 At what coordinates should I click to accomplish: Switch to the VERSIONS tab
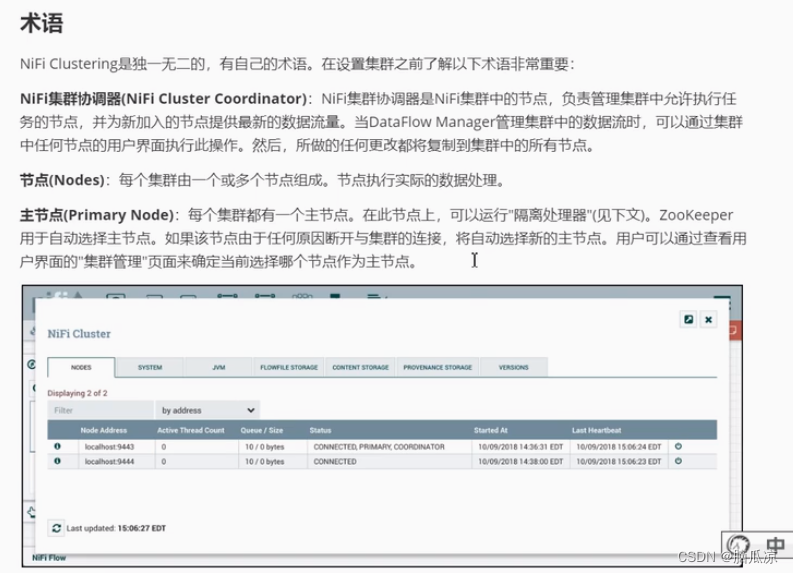pyautogui.click(x=513, y=367)
